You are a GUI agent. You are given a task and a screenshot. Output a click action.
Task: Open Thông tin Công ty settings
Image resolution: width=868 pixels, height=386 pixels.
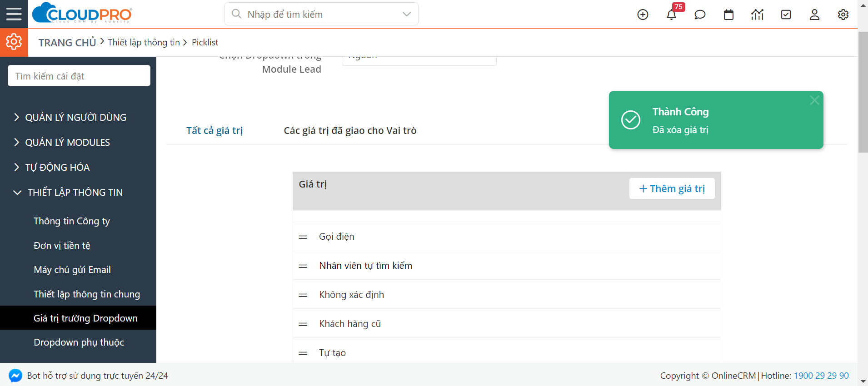pos(72,221)
